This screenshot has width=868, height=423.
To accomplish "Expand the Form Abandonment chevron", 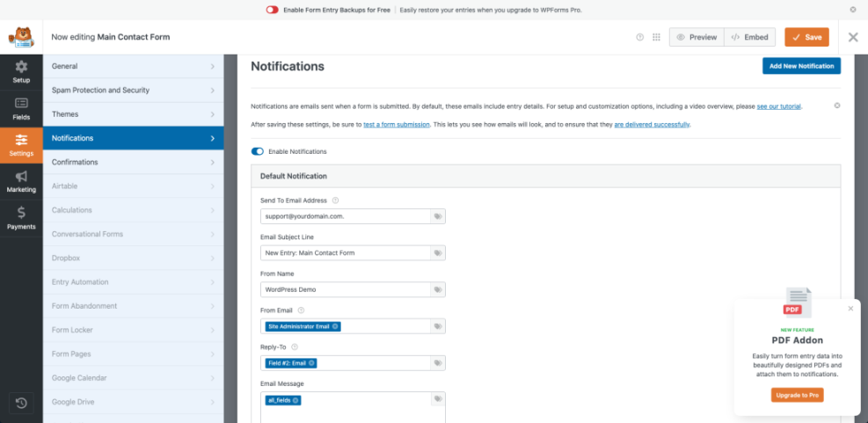I will (213, 306).
